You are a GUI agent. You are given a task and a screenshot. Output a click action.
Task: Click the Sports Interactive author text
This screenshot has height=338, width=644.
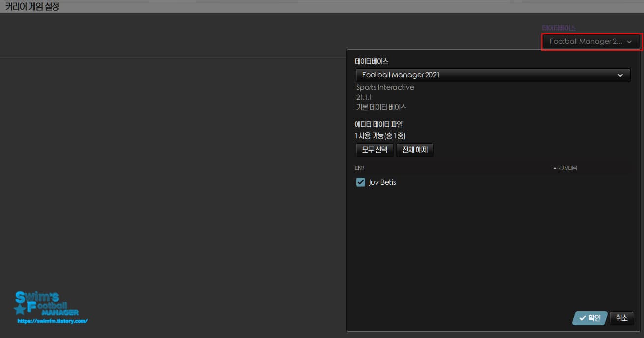(385, 87)
